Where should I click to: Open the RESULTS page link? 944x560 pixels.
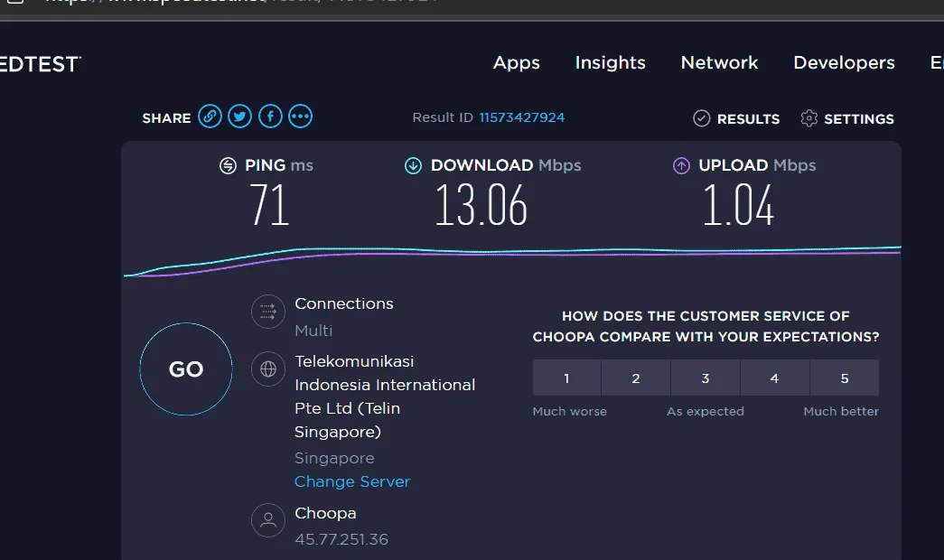click(748, 119)
